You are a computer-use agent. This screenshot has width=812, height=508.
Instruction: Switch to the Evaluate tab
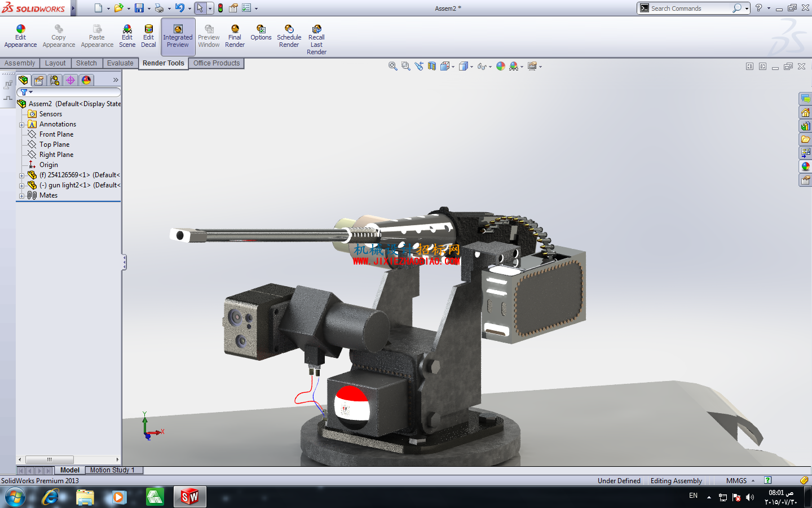(120, 63)
